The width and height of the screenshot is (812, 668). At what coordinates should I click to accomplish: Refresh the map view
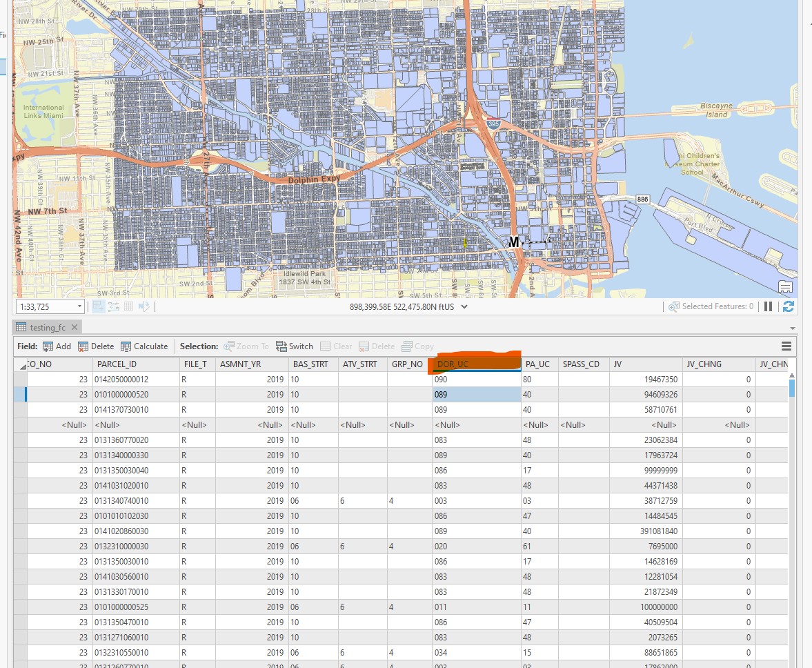(x=789, y=306)
